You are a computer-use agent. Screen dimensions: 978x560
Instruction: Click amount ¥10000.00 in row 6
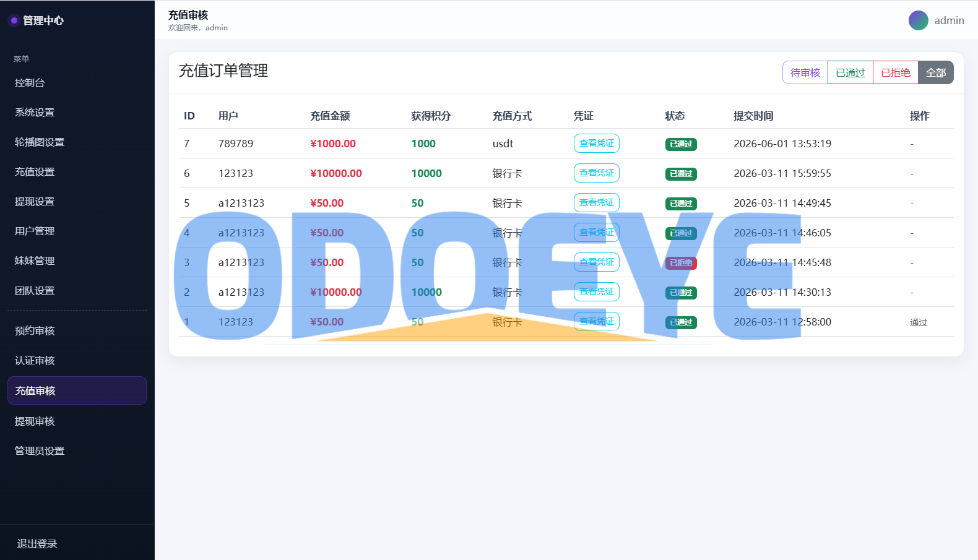336,173
